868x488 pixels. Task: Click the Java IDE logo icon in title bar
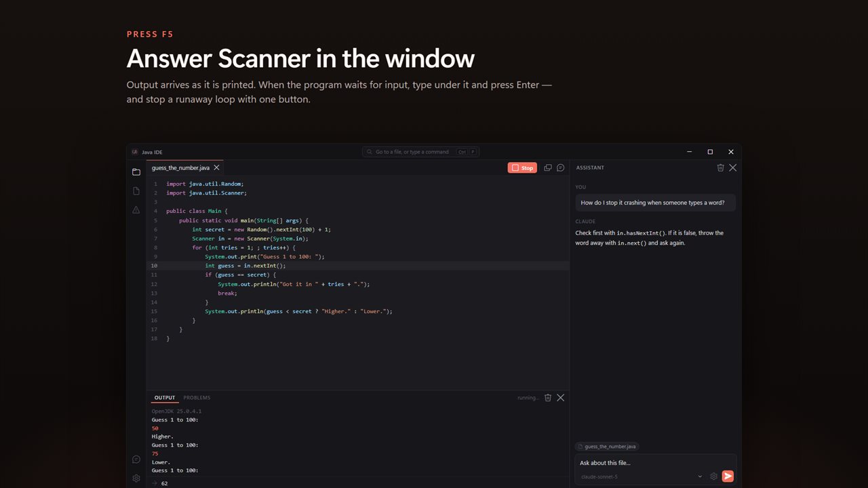point(135,152)
